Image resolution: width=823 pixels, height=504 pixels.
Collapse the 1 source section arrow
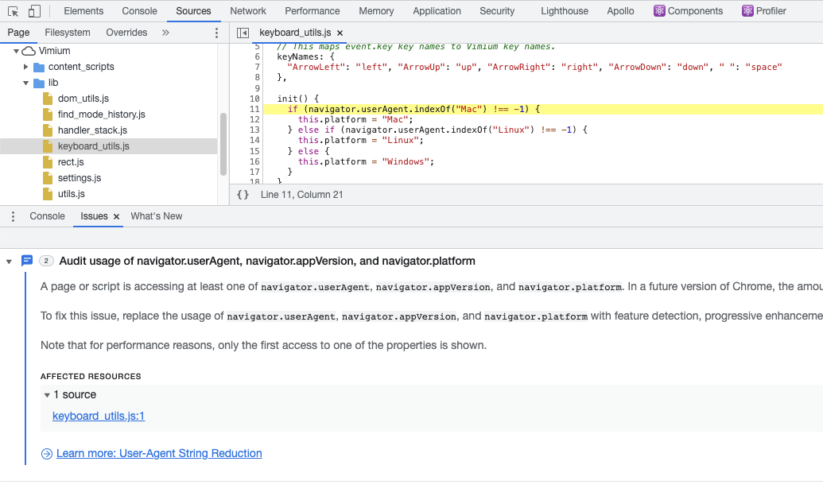(47, 395)
